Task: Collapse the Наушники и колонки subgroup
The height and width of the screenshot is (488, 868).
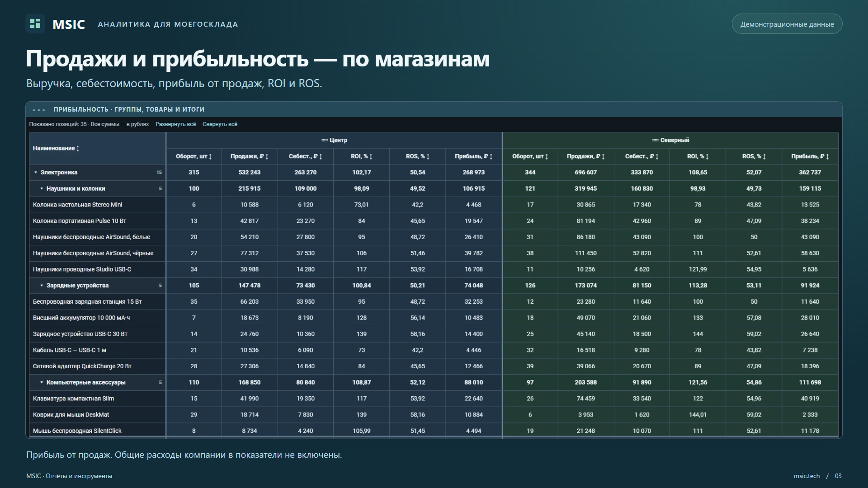Action: (42, 189)
